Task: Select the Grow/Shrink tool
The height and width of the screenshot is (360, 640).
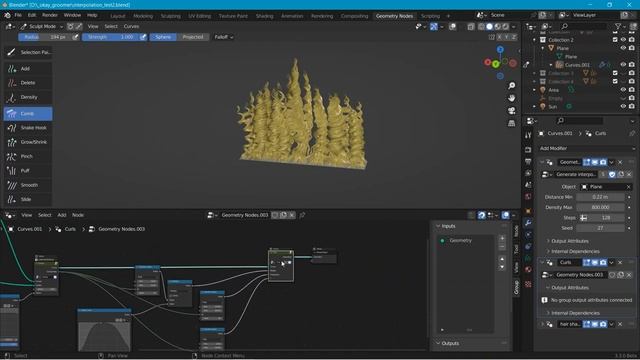Action: [x=28, y=142]
